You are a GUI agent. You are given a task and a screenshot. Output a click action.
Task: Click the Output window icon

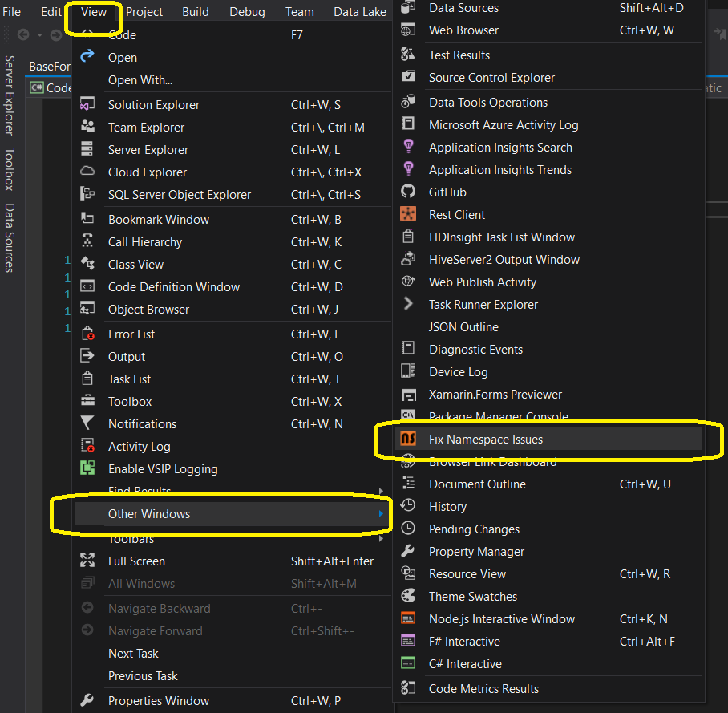[x=87, y=356]
